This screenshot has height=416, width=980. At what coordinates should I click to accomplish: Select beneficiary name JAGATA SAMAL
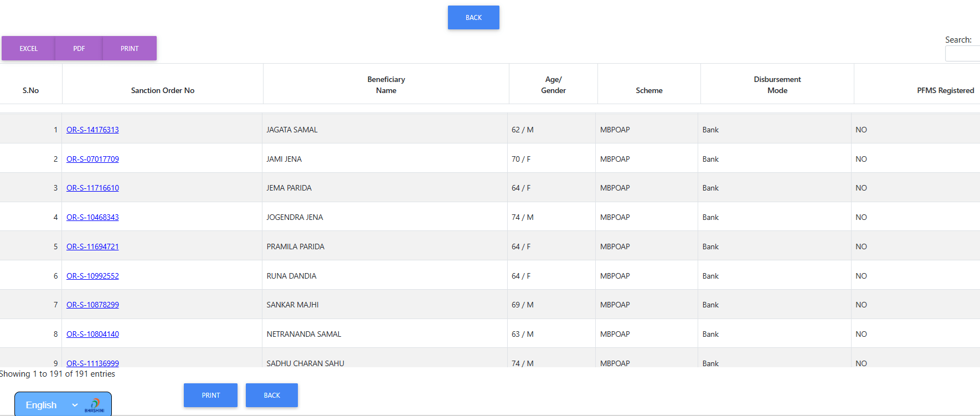tap(292, 130)
